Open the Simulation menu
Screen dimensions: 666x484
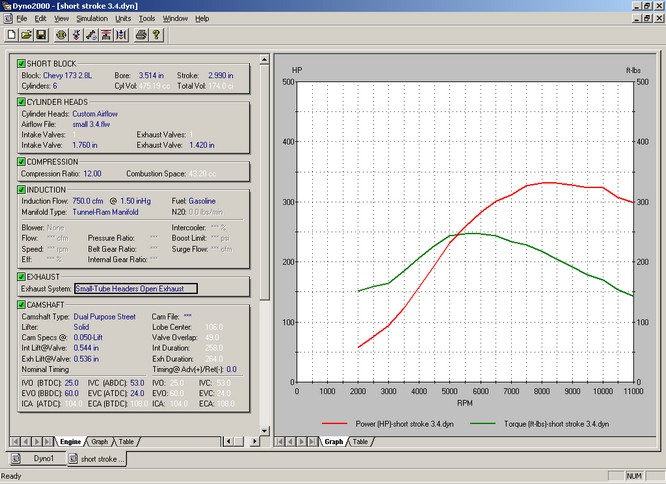click(x=93, y=18)
